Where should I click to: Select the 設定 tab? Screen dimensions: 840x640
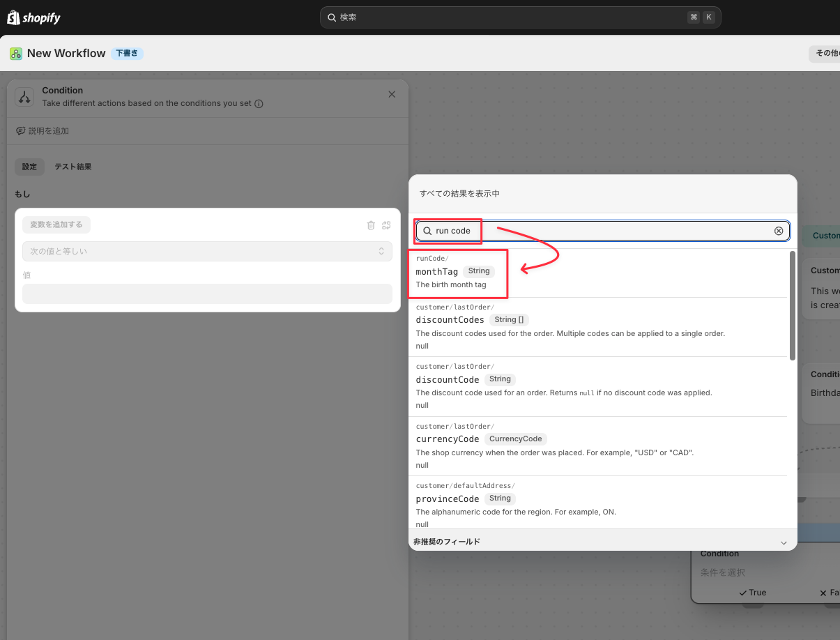(29, 167)
